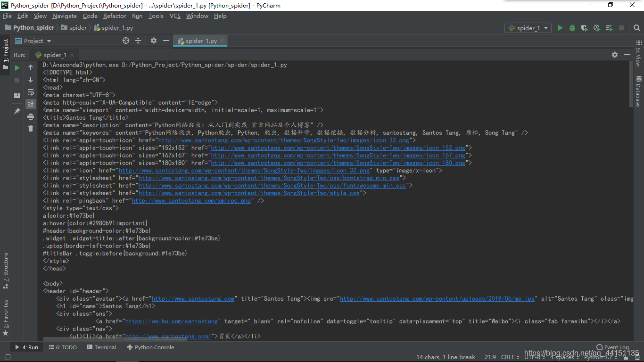Launch the profiler run icon
The width and height of the screenshot is (644, 362).
point(597,28)
